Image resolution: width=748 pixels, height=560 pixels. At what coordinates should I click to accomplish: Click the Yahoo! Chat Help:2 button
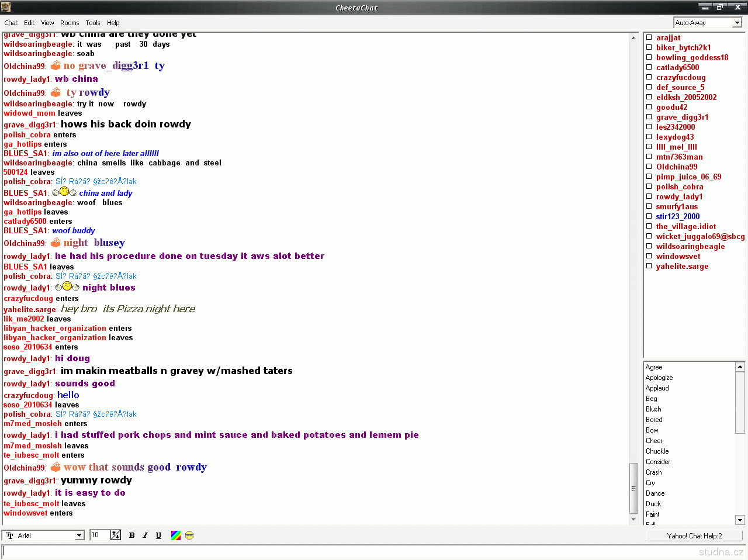click(694, 536)
